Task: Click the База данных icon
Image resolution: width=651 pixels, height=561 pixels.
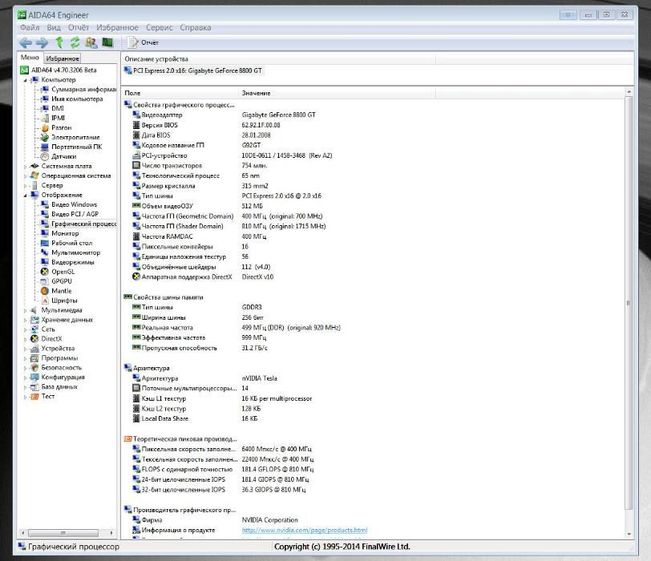Action: pos(35,387)
